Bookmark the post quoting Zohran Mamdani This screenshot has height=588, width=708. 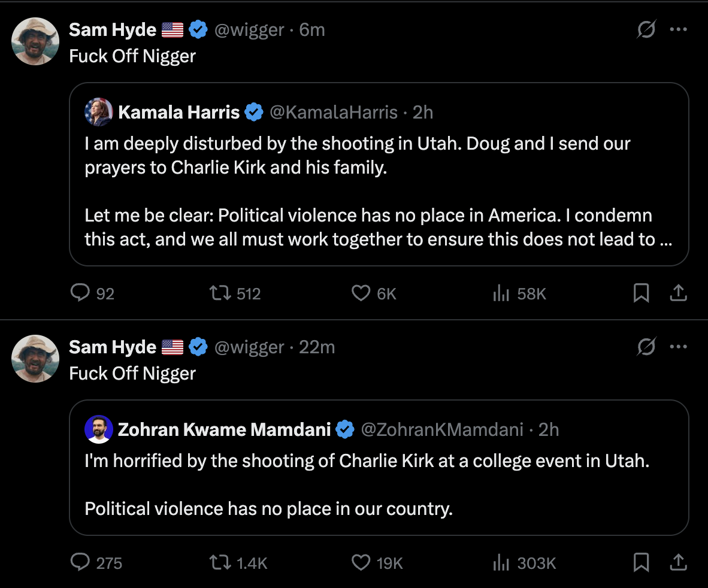pos(641,563)
